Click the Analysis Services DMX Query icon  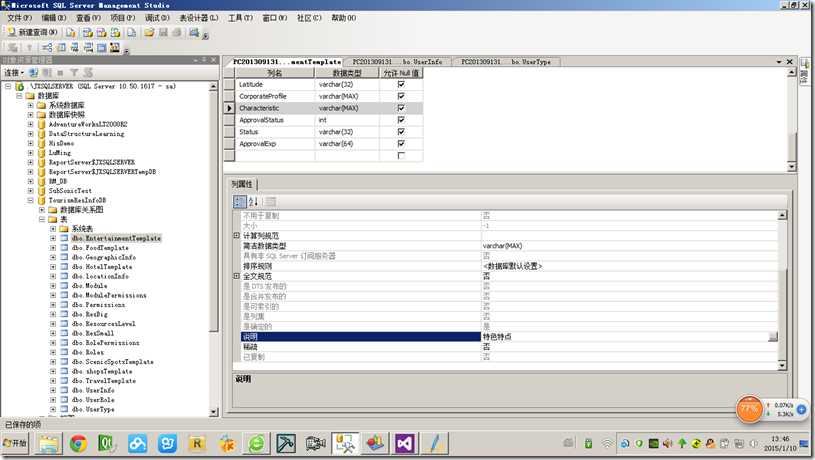point(101,32)
